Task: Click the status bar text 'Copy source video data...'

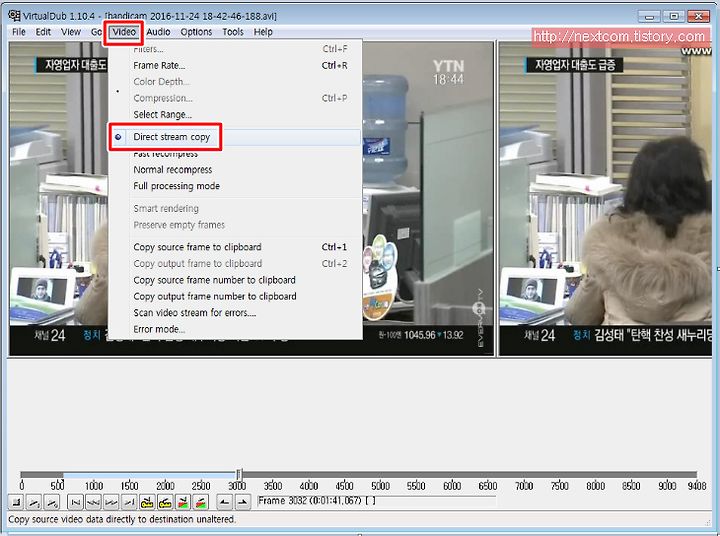Action: pyautogui.click(x=122, y=519)
